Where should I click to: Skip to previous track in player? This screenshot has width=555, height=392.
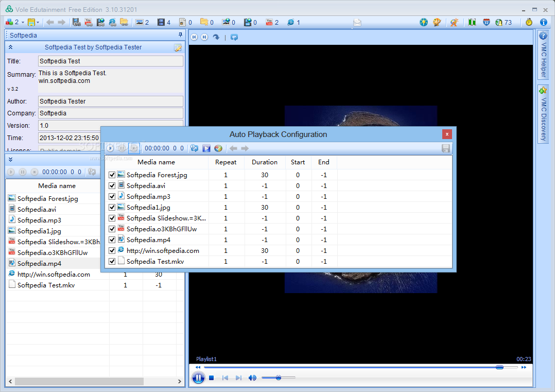(225, 378)
